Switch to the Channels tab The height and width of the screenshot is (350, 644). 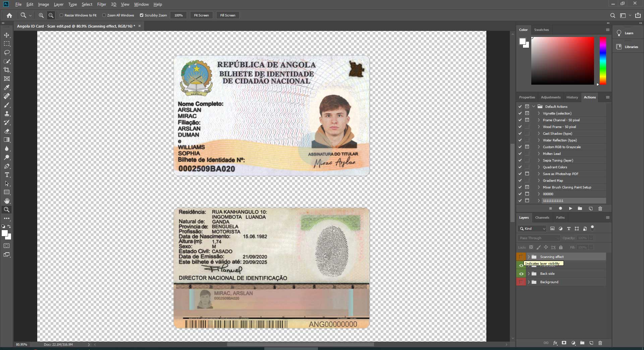542,218
